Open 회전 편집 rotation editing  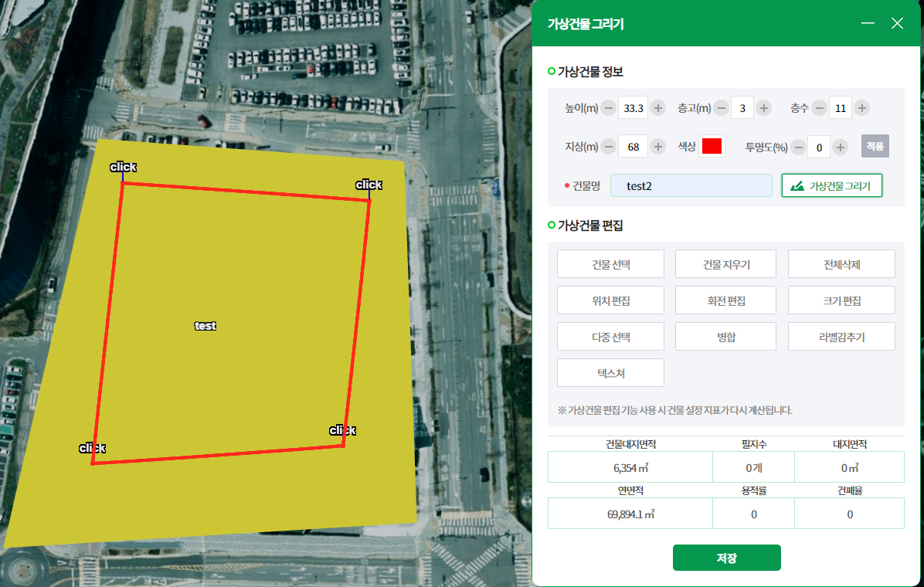click(x=725, y=300)
